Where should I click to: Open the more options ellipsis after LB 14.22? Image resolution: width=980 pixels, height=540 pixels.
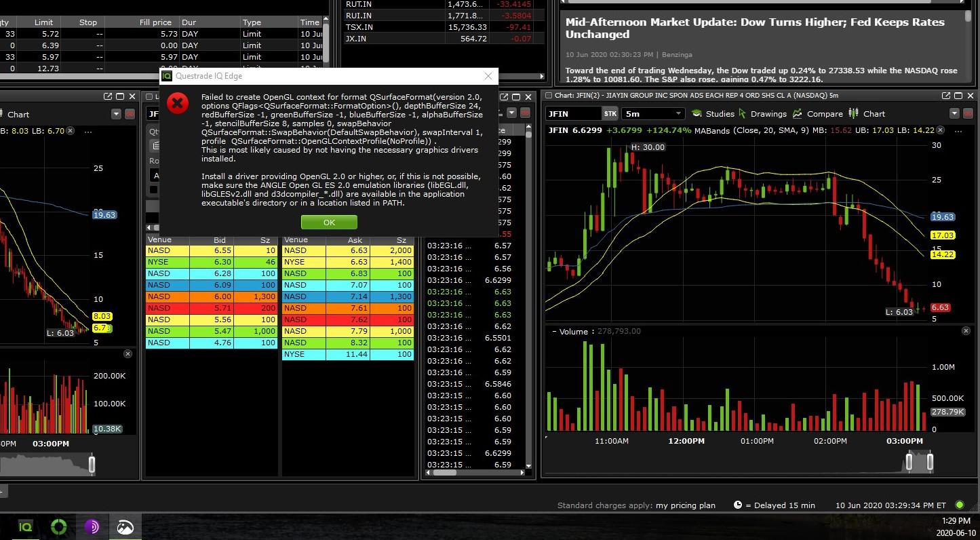tap(958, 131)
